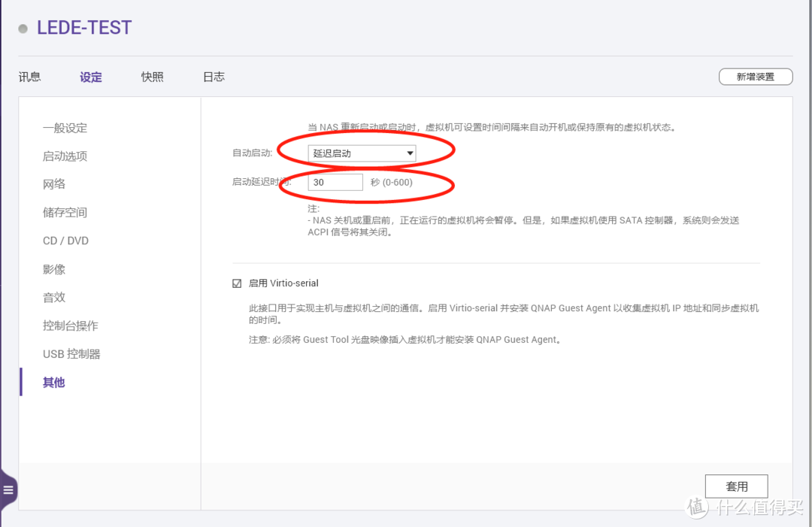
Task: Apply settings with the 套用 button
Action: point(736,486)
